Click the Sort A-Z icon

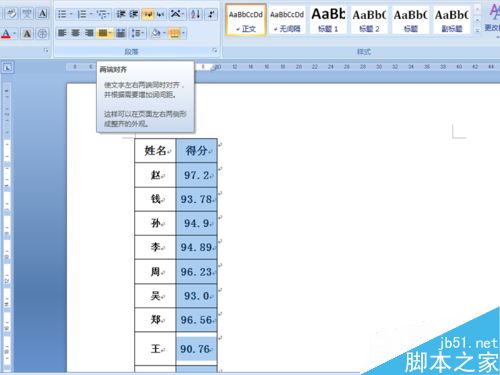196,14
